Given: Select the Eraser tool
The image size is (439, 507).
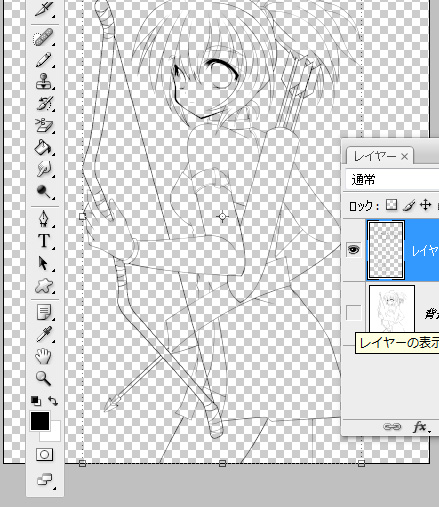Looking at the screenshot, I should point(43,125).
